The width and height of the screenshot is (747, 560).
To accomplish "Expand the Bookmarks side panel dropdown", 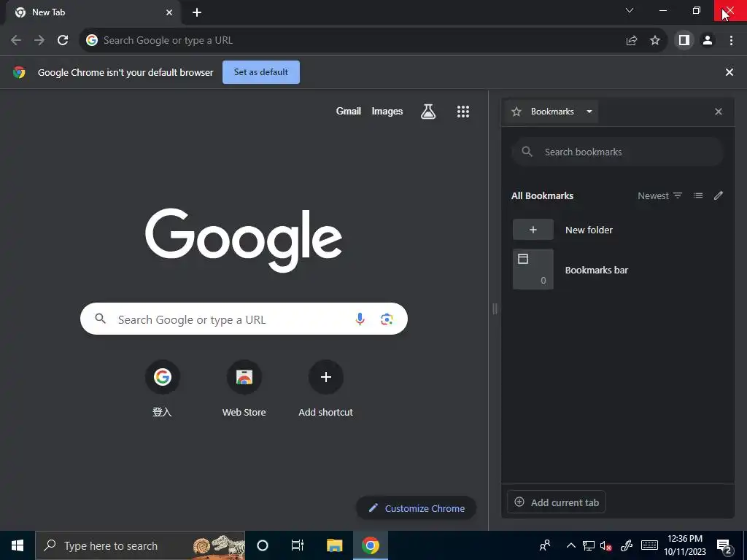I will point(551,112).
